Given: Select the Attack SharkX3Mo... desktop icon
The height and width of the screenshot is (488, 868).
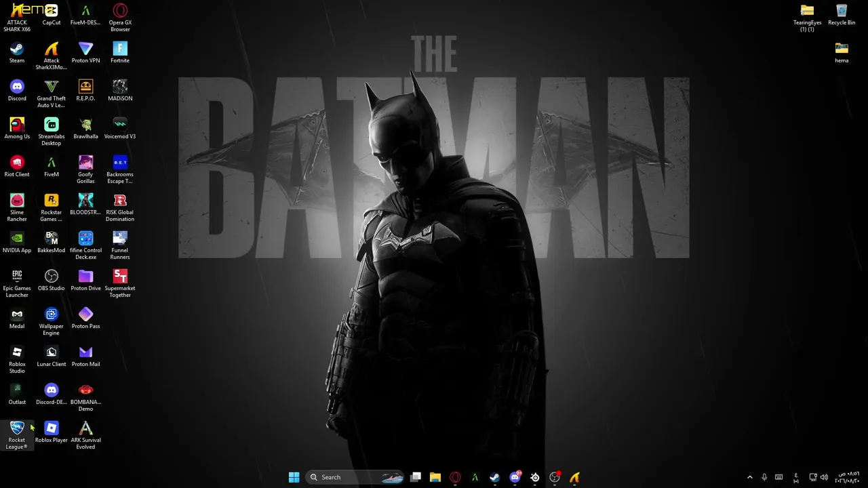Looking at the screenshot, I should 52,56.
